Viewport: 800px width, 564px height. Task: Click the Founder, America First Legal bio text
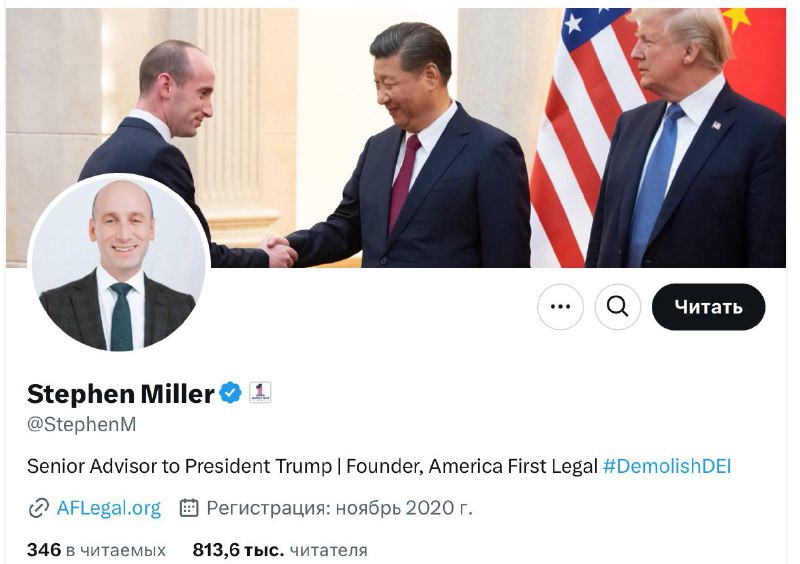[472, 466]
